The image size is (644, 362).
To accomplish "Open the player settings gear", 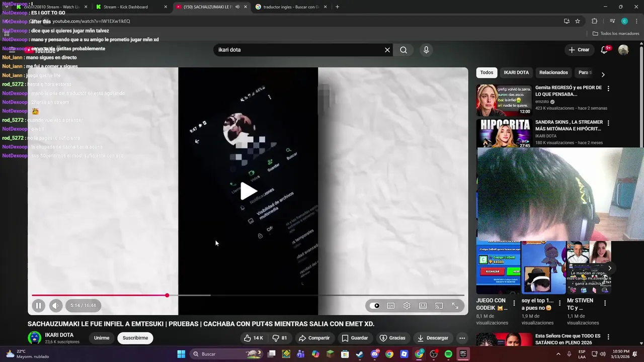I will coord(407,306).
